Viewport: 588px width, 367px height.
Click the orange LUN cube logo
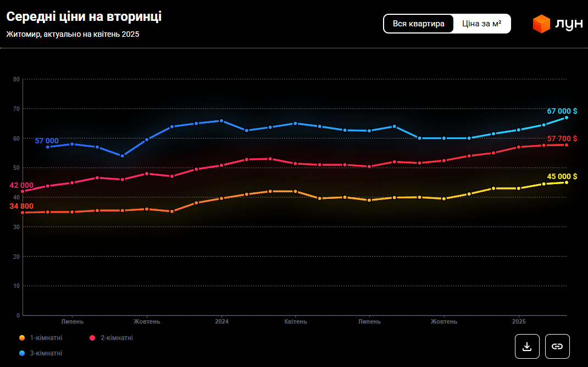point(541,24)
